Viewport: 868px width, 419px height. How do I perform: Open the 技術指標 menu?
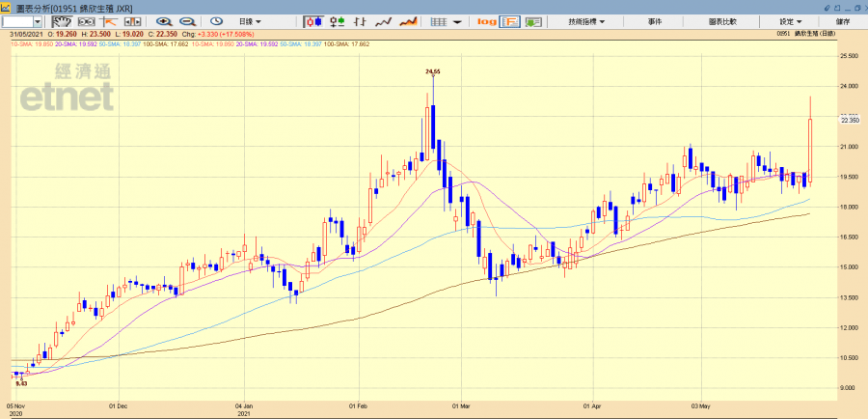586,21
